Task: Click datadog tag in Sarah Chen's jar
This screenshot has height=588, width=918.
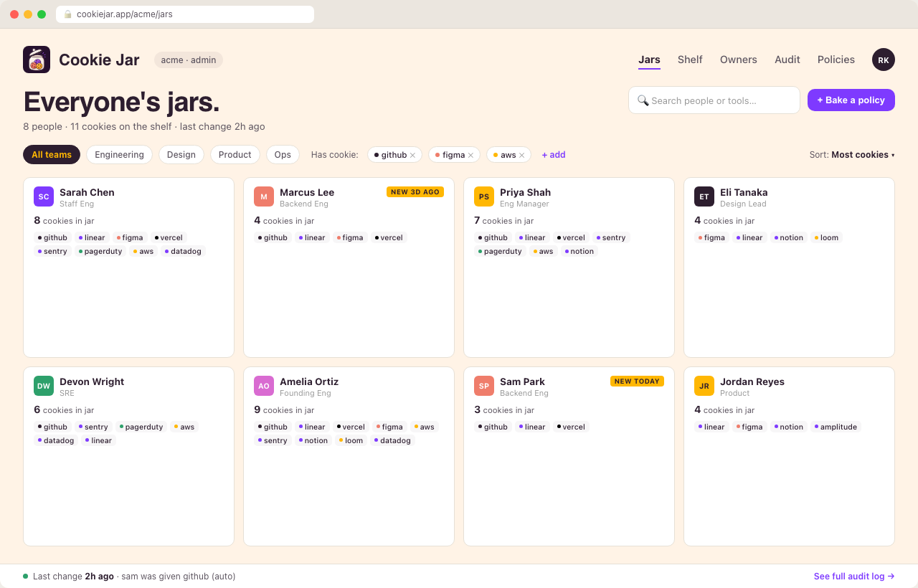Action: [183, 251]
